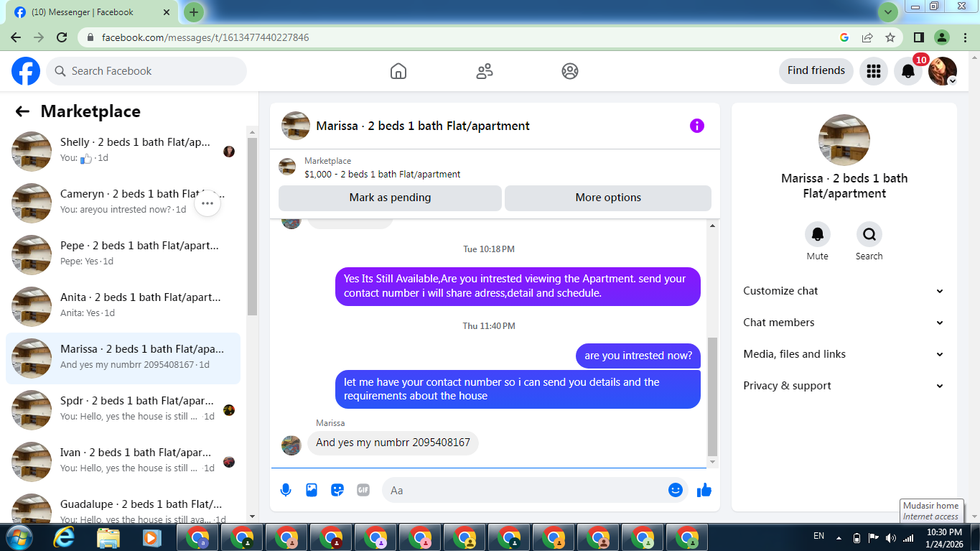The image size is (980, 551).
Task: Click Marissa's avatar next to her message
Action: (x=291, y=445)
